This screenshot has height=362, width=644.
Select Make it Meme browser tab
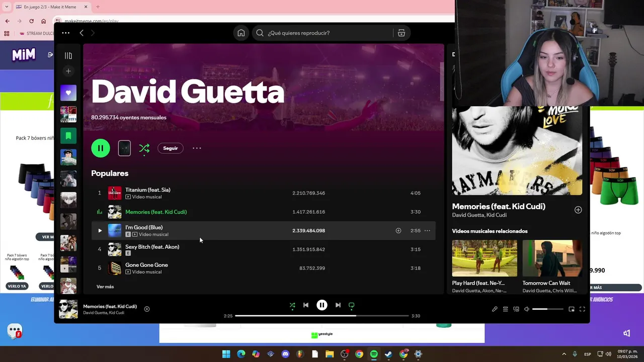tap(51, 7)
